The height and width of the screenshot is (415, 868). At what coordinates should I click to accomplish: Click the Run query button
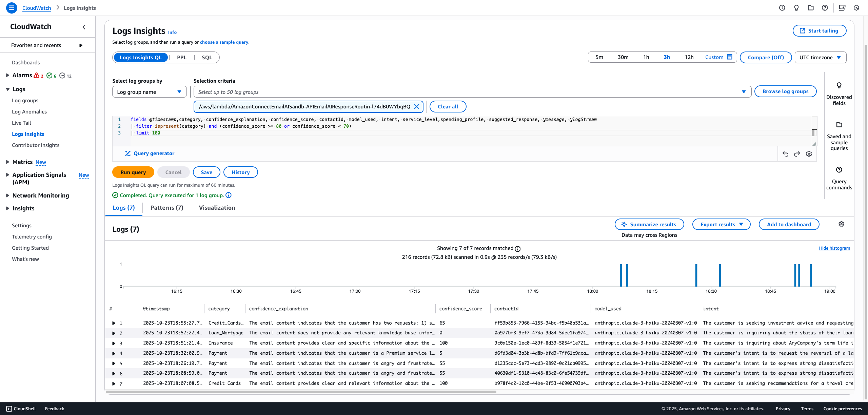pos(133,172)
